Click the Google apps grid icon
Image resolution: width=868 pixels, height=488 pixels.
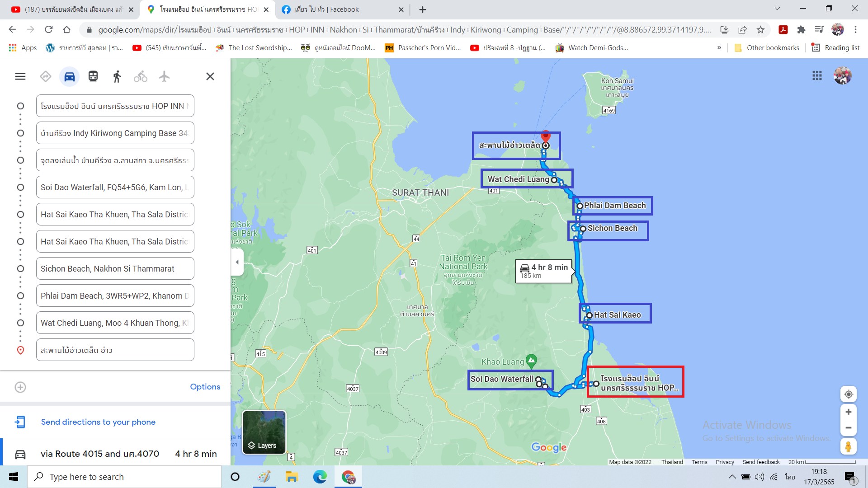(x=817, y=76)
